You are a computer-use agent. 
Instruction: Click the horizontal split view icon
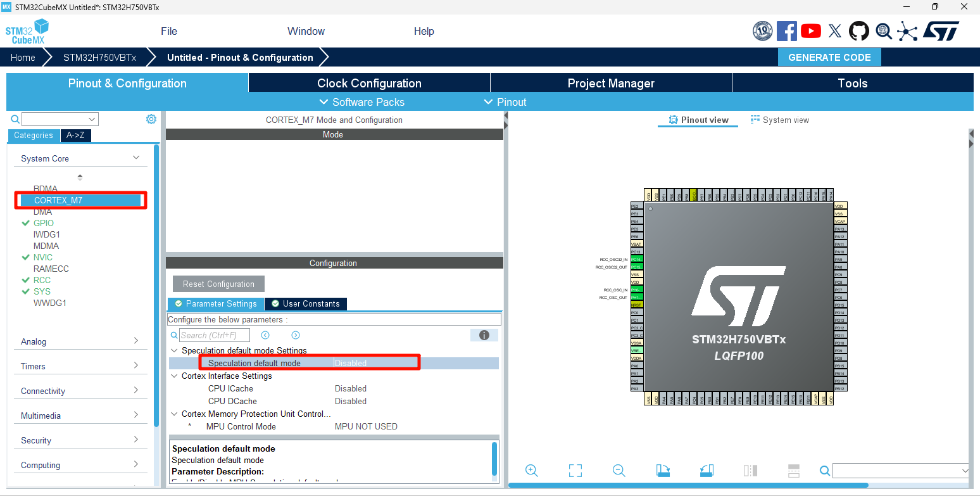[794, 471]
